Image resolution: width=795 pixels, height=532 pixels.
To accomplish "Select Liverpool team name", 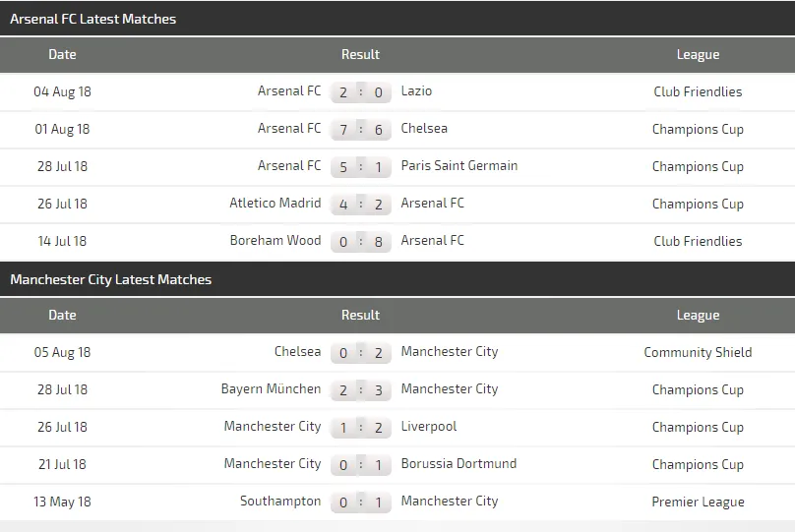I will [428, 427].
